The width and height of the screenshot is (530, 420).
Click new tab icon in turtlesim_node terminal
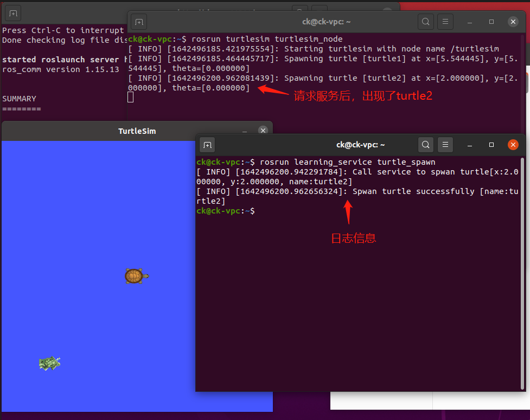[139, 22]
